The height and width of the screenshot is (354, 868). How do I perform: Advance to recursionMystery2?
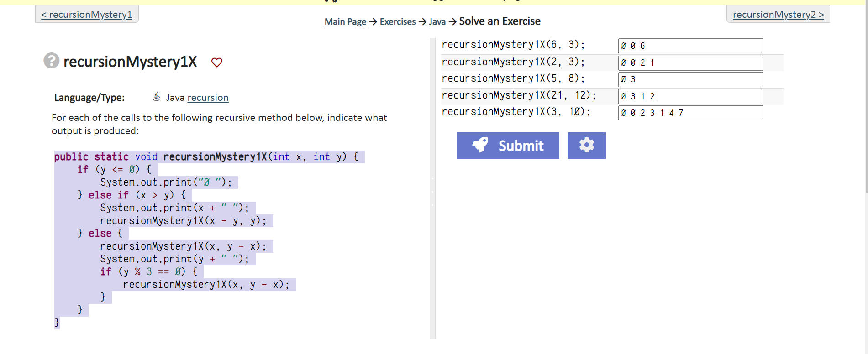click(x=778, y=14)
